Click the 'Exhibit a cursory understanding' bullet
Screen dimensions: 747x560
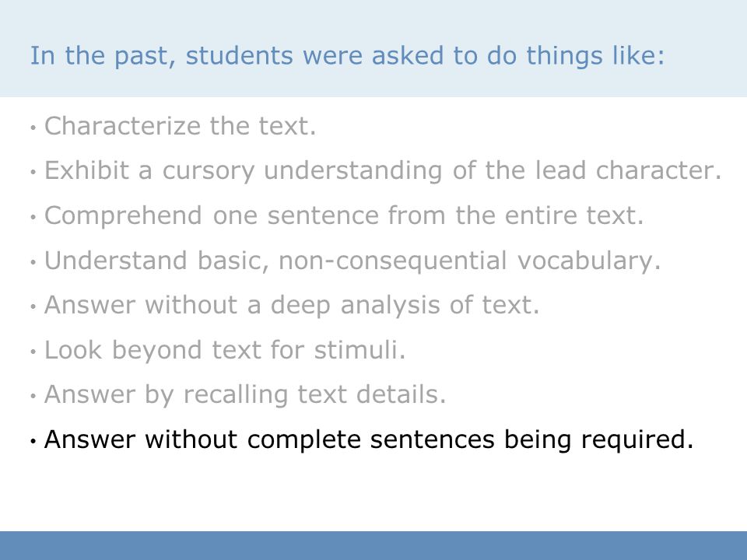(383, 170)
